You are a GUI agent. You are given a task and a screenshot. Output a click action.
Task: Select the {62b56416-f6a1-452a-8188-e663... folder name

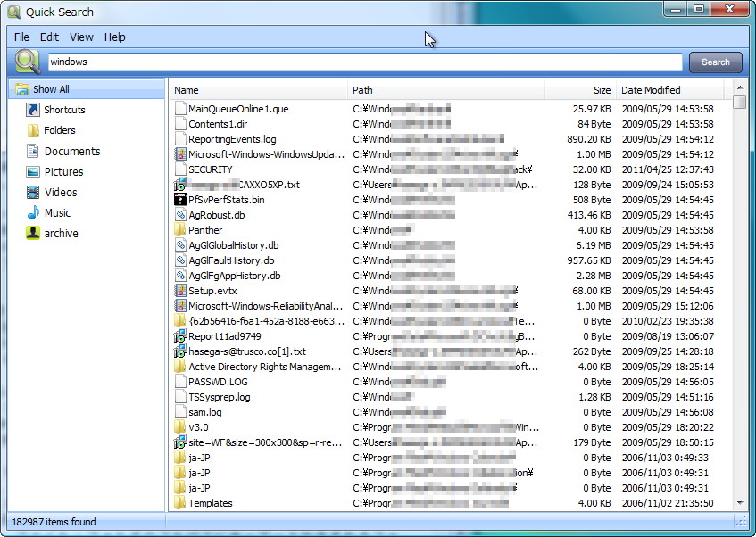266,321
